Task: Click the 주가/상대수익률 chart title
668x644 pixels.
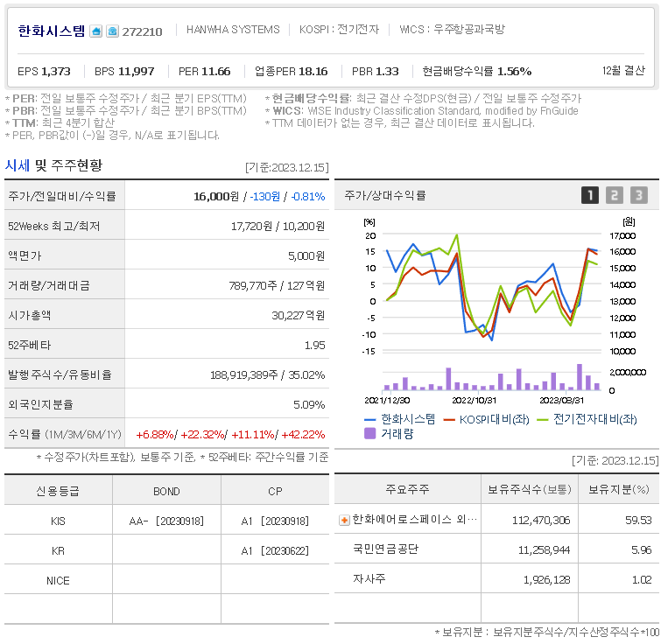Action: tap(385, 195)
